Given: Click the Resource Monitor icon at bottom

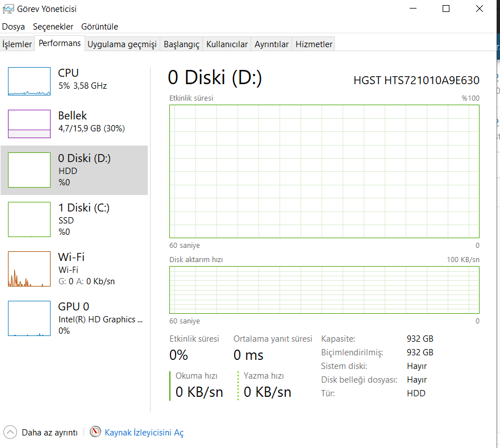Looking at the screenshot, I should pos(95,432).
